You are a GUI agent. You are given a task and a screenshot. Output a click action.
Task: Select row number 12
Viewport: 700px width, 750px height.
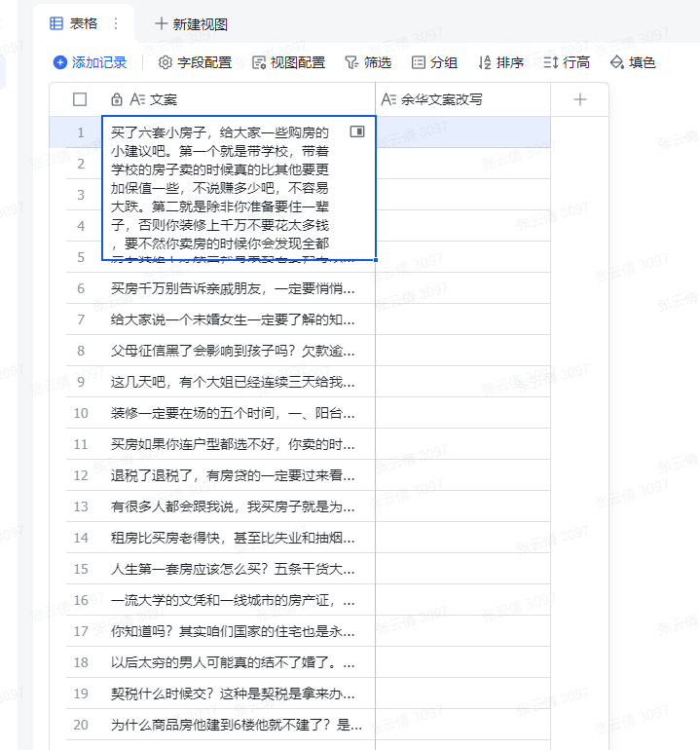(x=81, y=475)
